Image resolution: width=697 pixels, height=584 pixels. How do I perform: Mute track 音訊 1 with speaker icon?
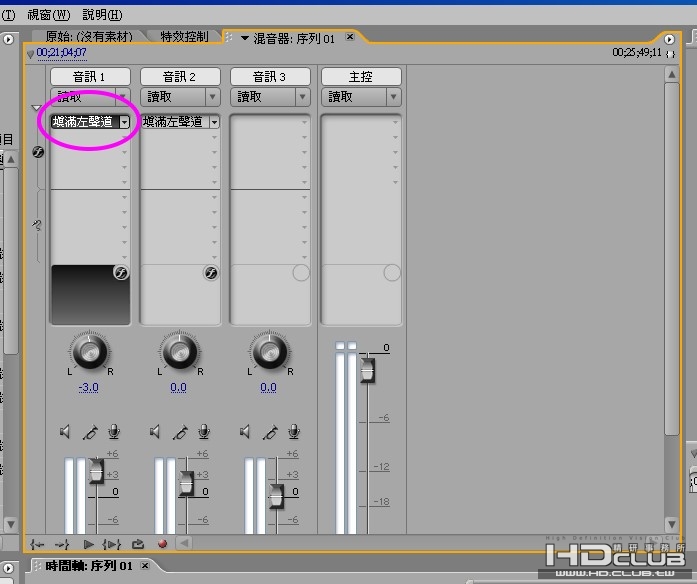click(65, 432)
